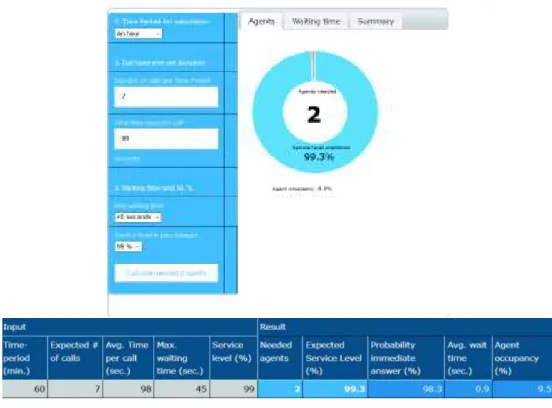
Task: Click the table cell 98 under Avg. Time
Action: click(128, 389)
